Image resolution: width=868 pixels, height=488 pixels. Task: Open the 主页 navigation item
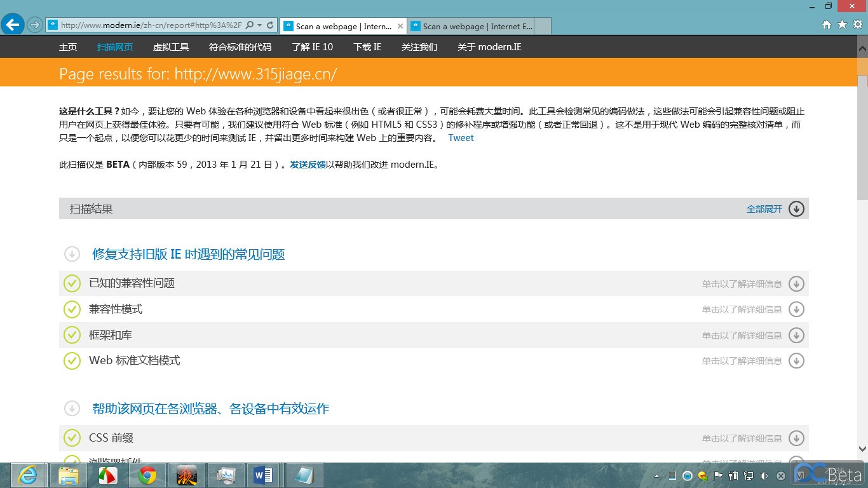click(x=68, y=47)
